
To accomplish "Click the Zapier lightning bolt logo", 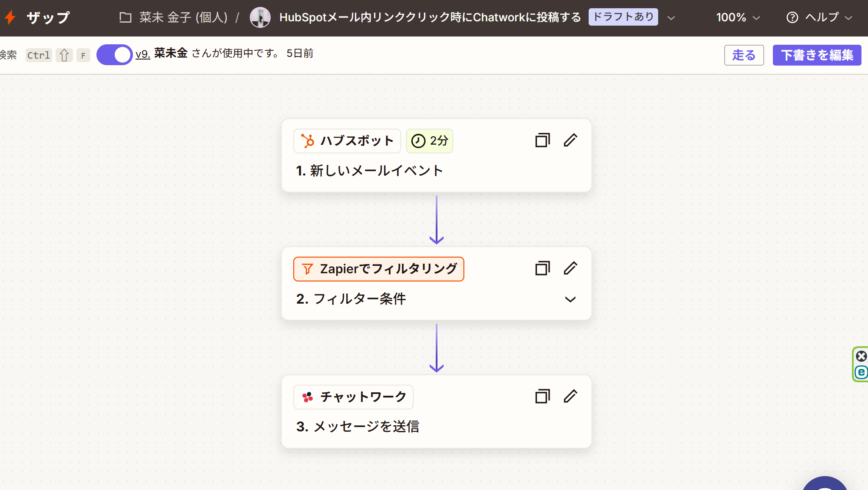I will point(10,17).
